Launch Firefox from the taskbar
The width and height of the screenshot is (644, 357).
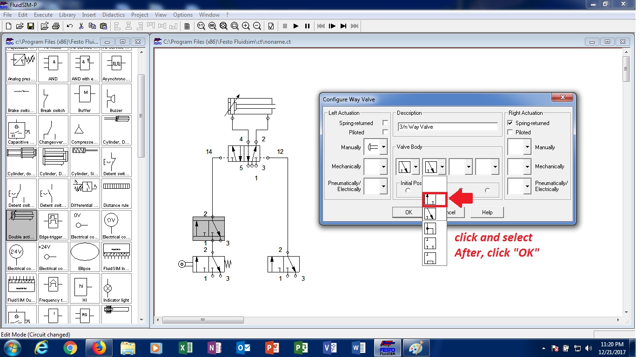click(x=99, y=348)
